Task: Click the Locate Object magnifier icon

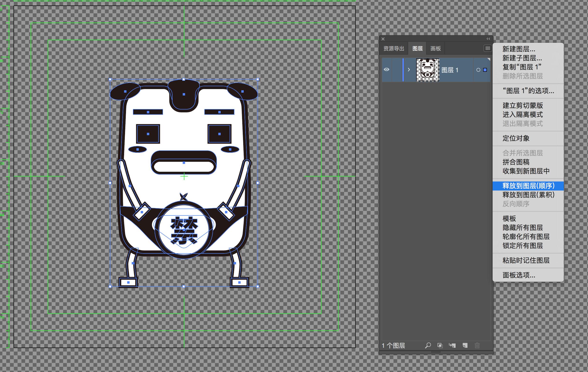Action: click(x=428, y=345)
